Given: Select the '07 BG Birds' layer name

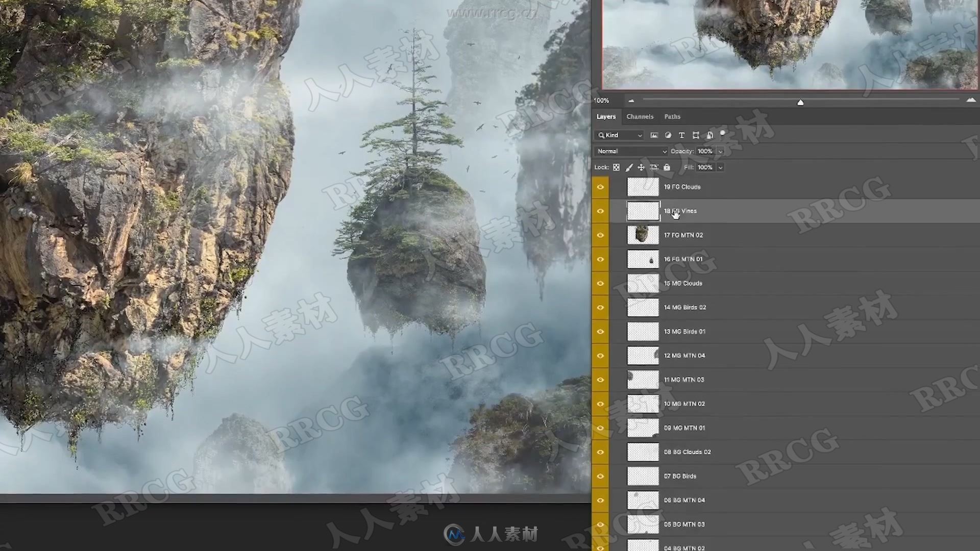Looking at the screenshot, I should pyautogui.click(x=680, y=476).
